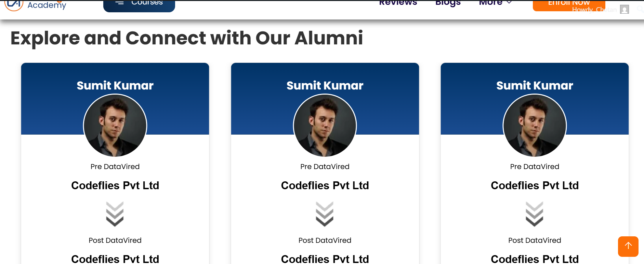
Task: Click double chevron arrows in third alumni card
Action: coord(535,214)
